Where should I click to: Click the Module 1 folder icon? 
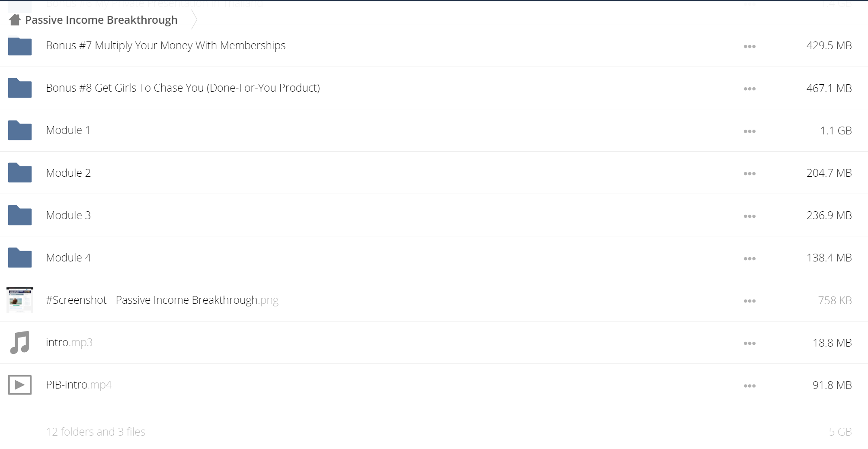(x=20, y=131)
